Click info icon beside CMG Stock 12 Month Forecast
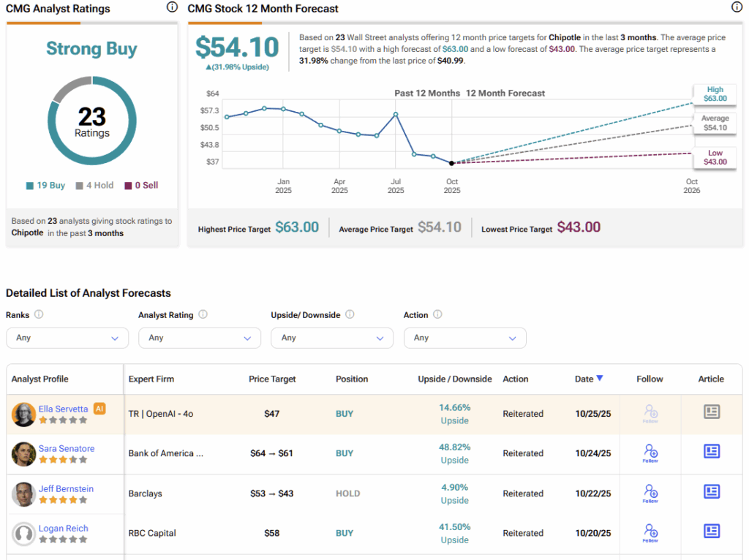 click(737, 7)
